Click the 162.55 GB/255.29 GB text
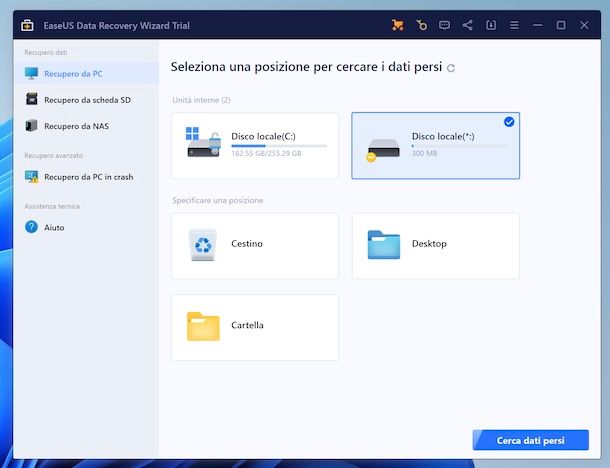Image resolution: width=610 pixels, height=468 pixels. (266, 153)
